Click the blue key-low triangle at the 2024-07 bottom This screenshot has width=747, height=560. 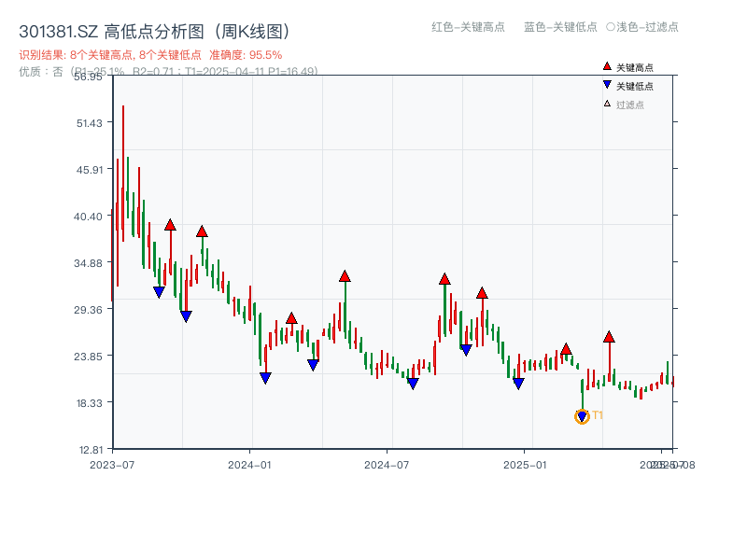tap(413, 383)
